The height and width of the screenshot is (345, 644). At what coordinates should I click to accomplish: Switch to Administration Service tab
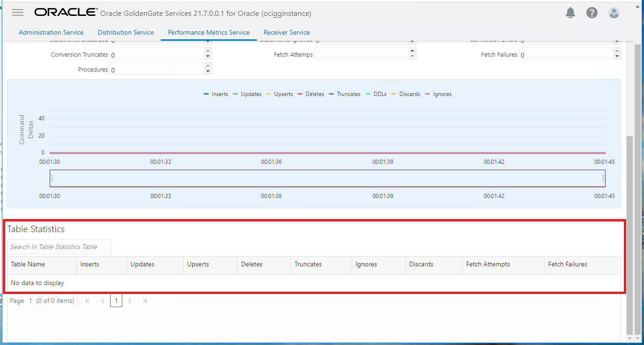[x=51, y=32]
